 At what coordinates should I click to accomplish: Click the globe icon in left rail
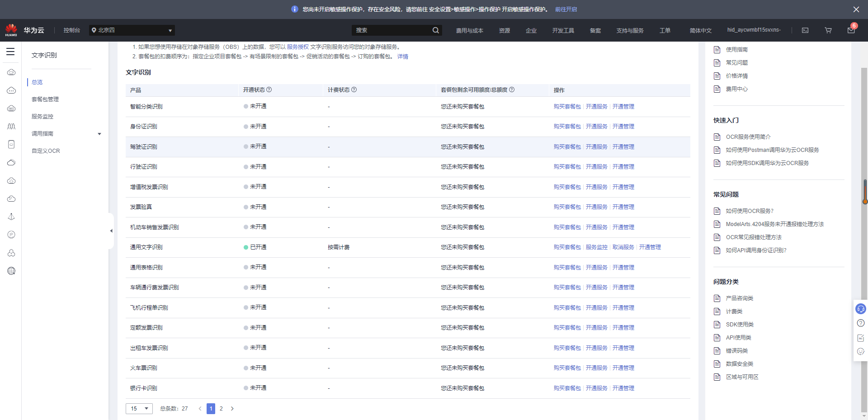point(11,271)
